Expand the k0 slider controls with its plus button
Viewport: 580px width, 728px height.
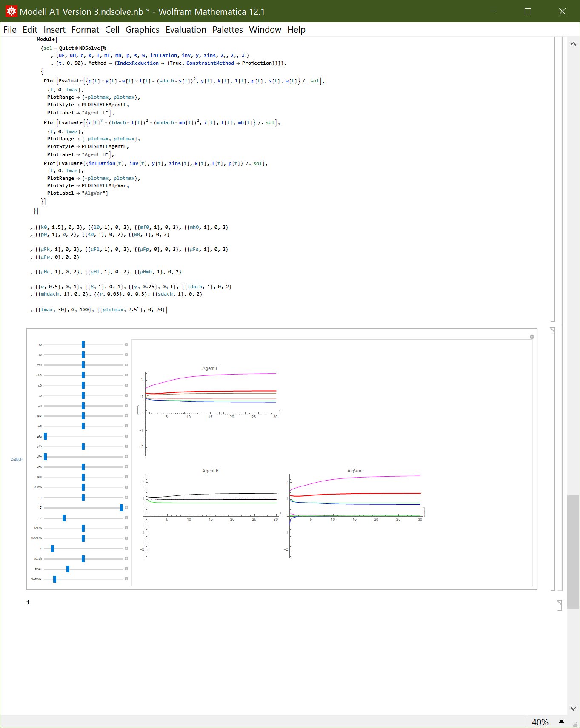126,344
